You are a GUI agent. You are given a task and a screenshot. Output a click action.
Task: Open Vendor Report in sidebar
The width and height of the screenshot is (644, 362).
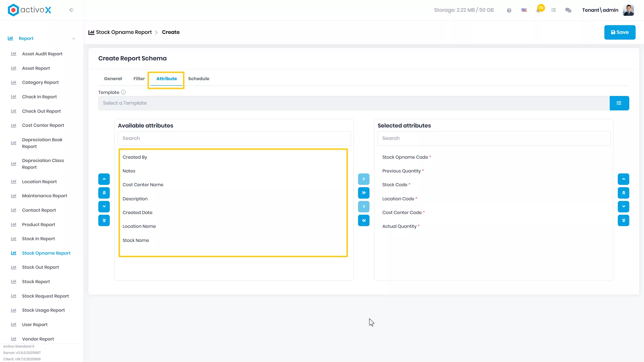(38, 339)
